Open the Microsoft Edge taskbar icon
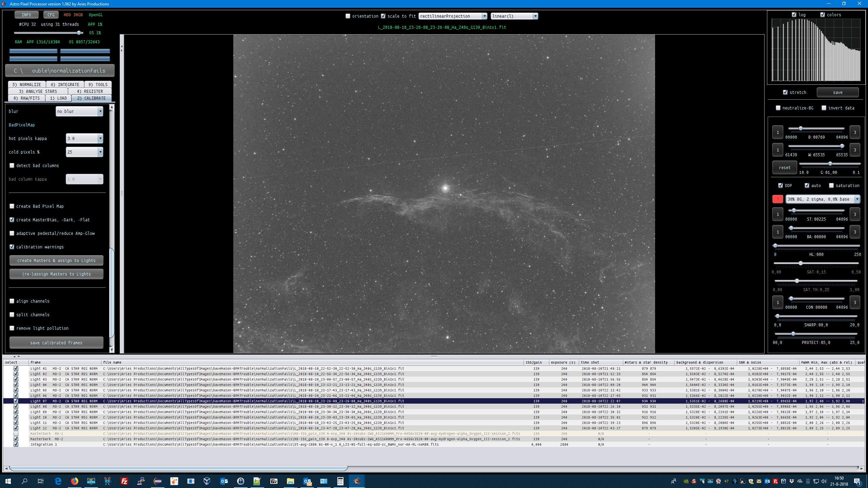This screenshot has height=488, width=868. pyautogui.click(x=58, y=481)
